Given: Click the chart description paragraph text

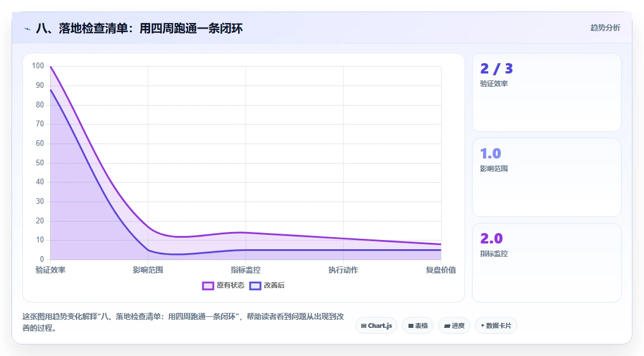Looking at the screenshot, I should 183,322.
